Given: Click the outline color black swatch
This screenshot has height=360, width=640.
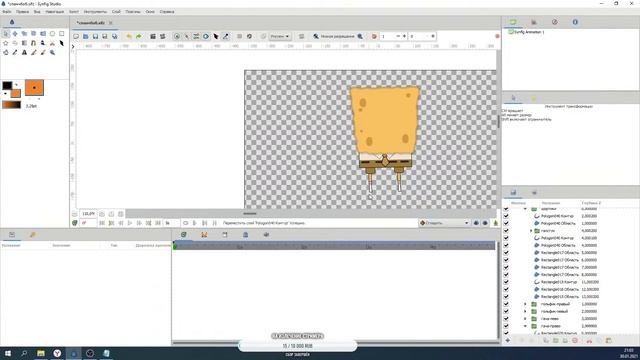Looking at the screenshot, I should (x=7, y=85).
